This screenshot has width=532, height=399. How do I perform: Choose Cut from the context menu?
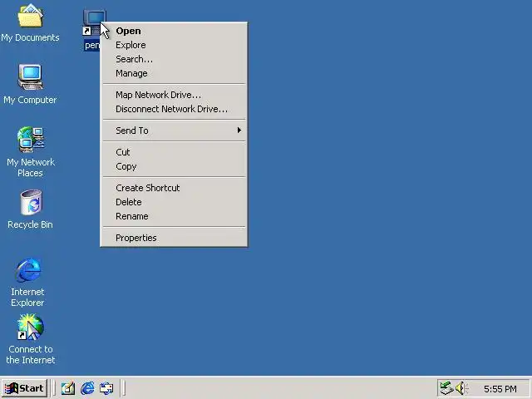[174, 152]
